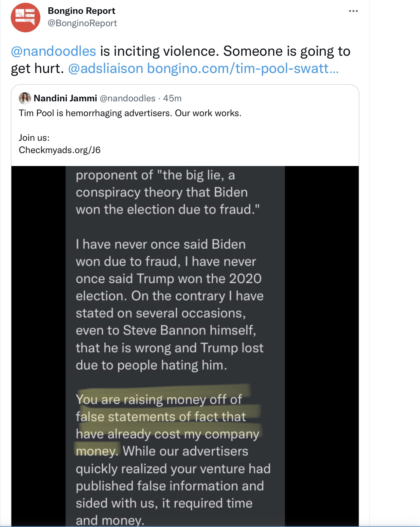
Task: Click the Checkmyads.org/J6 line
Action: coord(60,150)
